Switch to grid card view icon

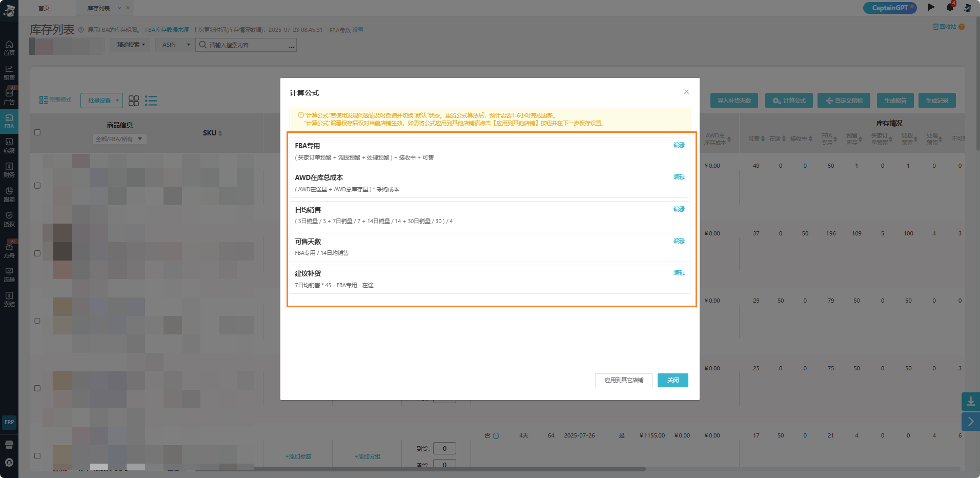(134, 101)
